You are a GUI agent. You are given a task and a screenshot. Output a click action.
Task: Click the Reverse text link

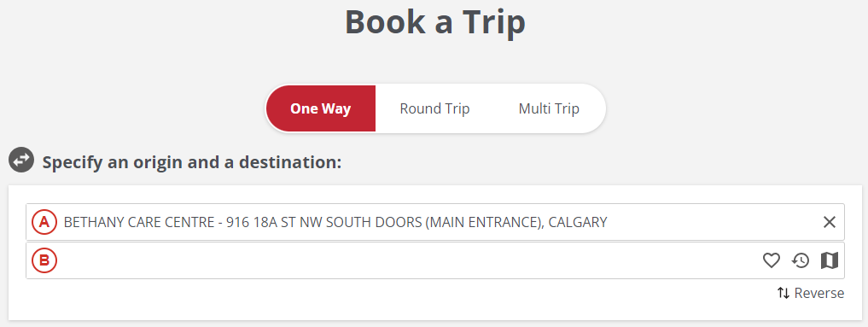pos(818,293)
